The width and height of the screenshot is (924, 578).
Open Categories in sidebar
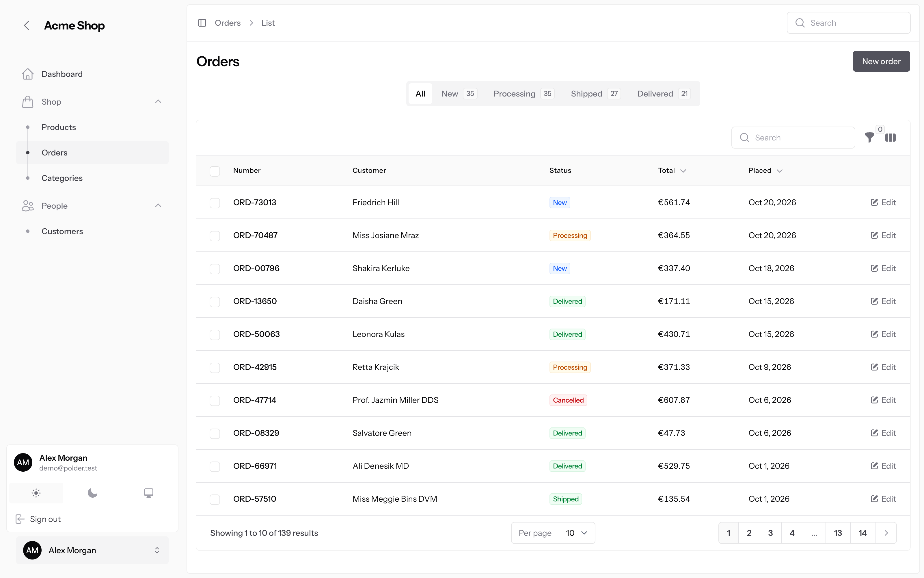coord(92,178)
